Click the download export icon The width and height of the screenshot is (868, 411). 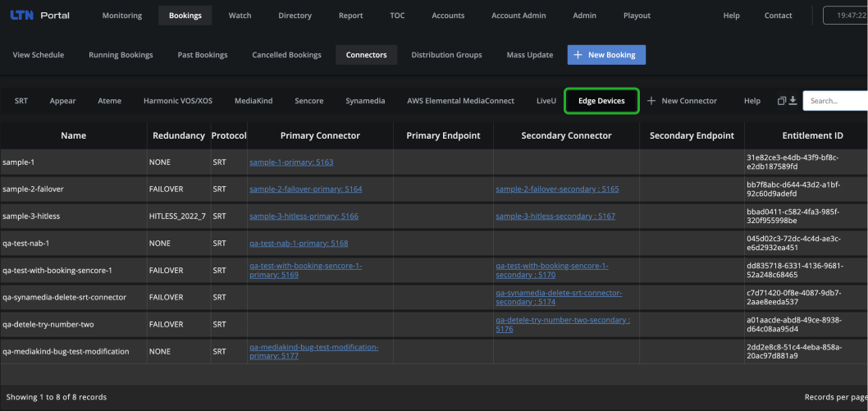793,101
